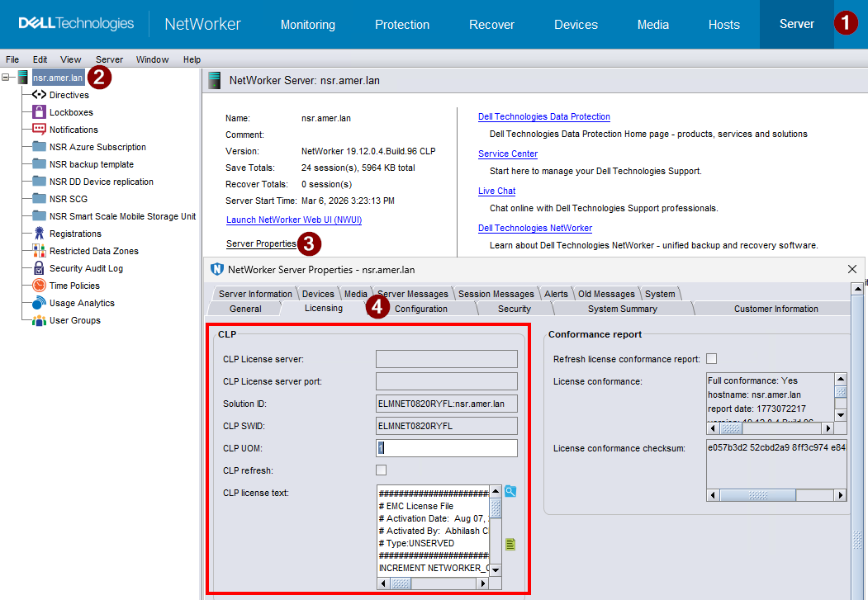Open the Server menu

(x=109, y=59)
